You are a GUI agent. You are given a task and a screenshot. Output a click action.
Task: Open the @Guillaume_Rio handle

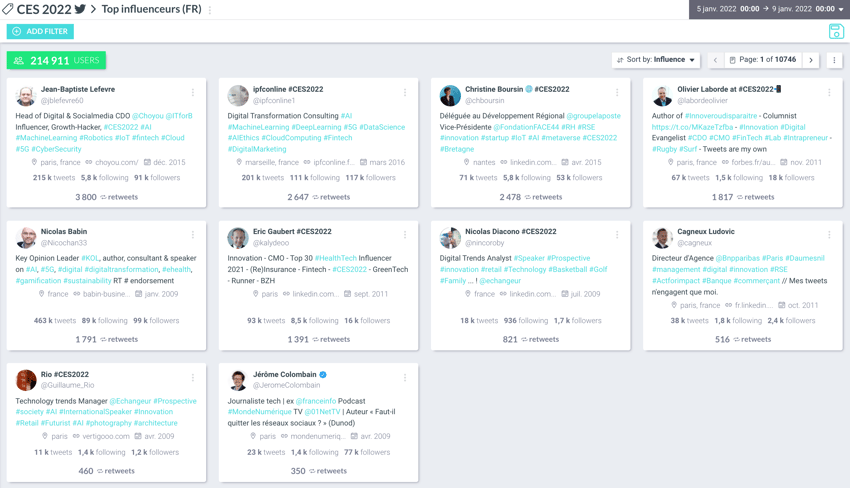67,385
